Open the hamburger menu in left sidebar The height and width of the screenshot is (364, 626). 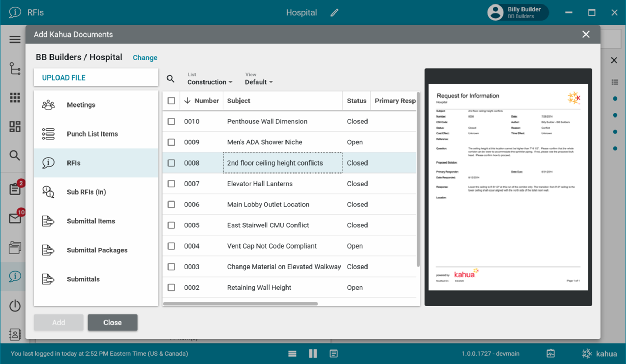(x=15, y=39)
